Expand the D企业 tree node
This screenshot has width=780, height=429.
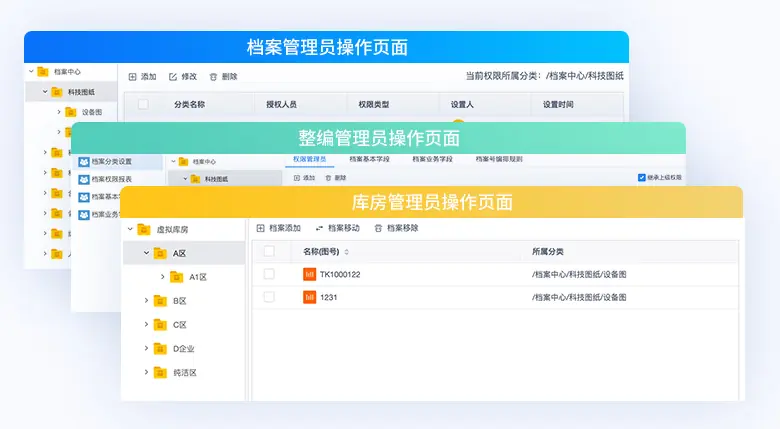pos(146,348)
